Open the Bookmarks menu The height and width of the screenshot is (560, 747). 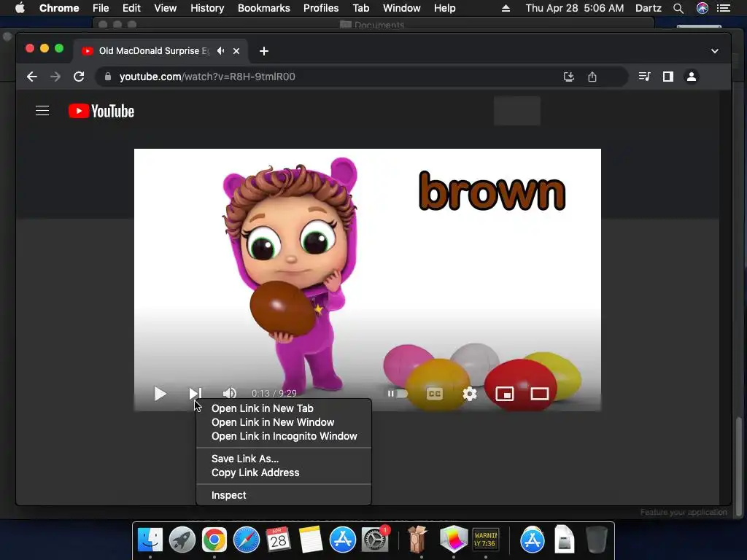tap(264, 8)
